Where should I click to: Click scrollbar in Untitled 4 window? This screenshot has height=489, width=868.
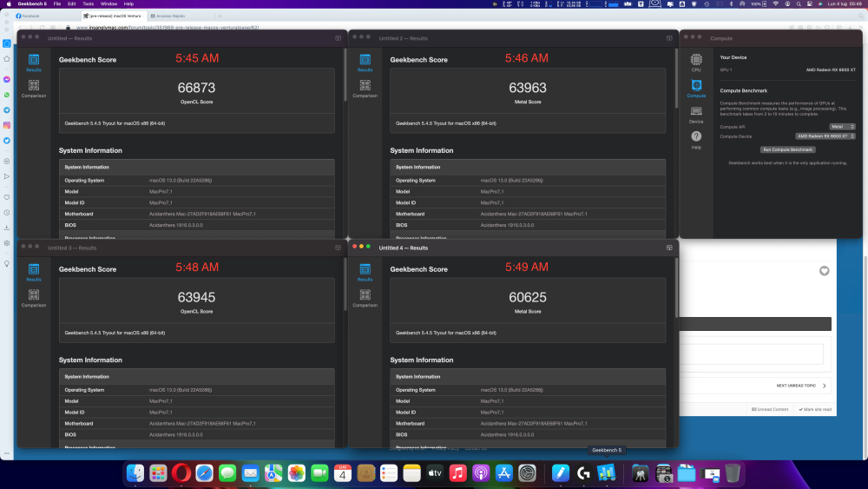tap(676, 288)
